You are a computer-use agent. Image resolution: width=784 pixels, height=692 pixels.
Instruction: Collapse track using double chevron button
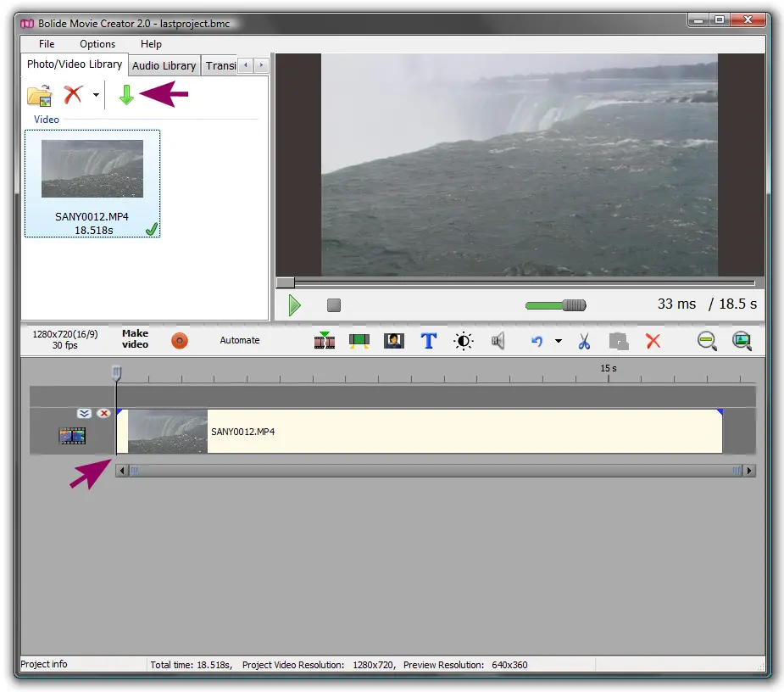[84, 414]
